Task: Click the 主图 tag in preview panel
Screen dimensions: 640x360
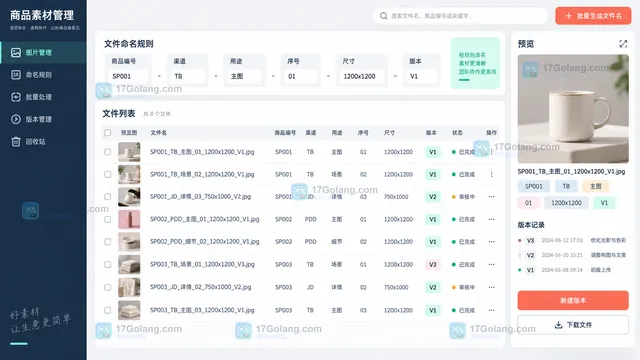Action: click(x=596, y=186)
